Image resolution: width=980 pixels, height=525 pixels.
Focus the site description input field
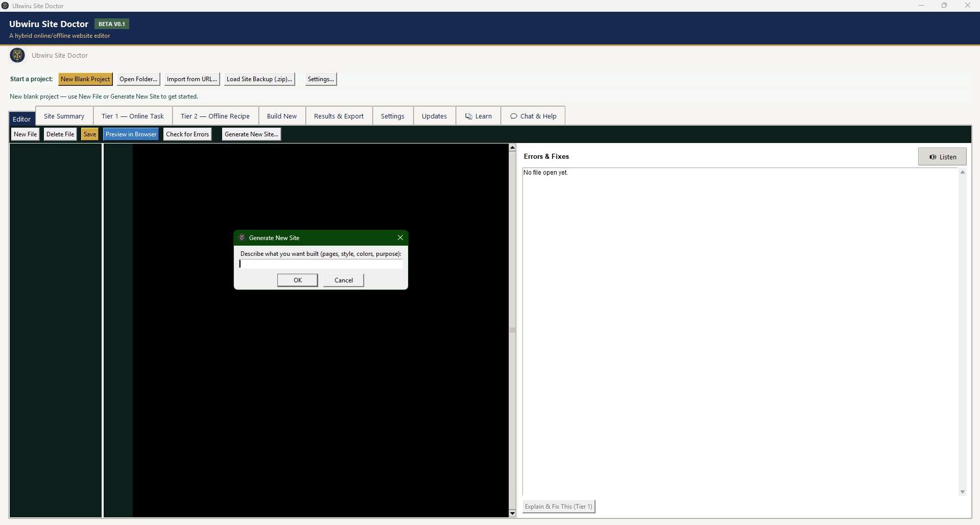[321, 264]
